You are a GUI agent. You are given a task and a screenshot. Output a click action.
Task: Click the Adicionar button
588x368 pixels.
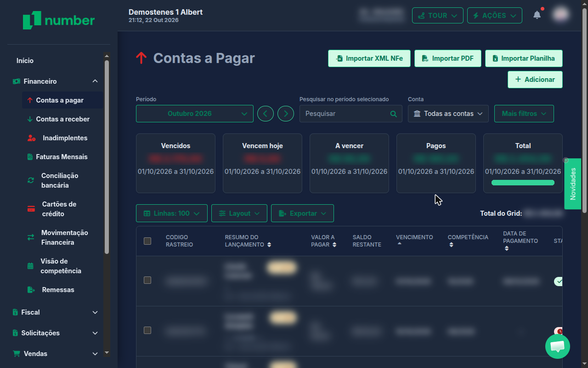coord(535,80)
